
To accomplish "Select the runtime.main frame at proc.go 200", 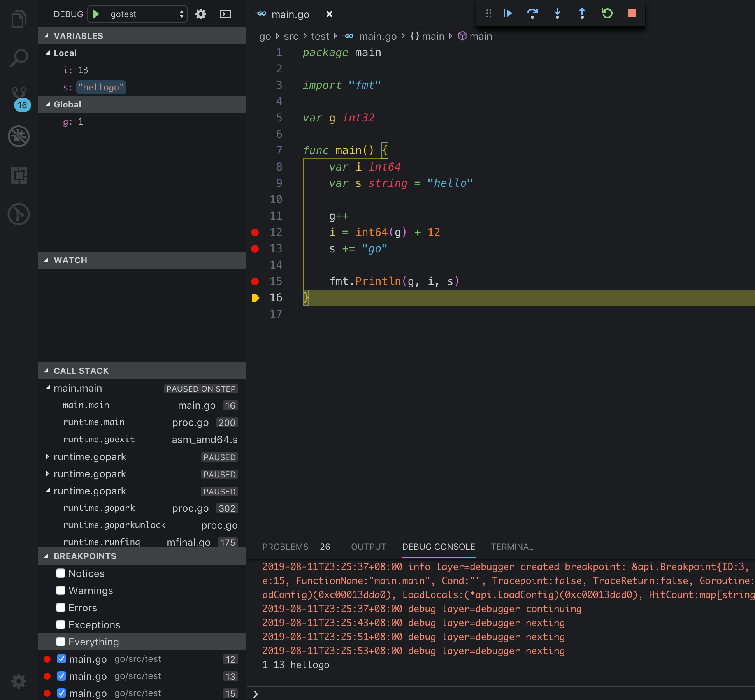I will (x=142, y=422).
